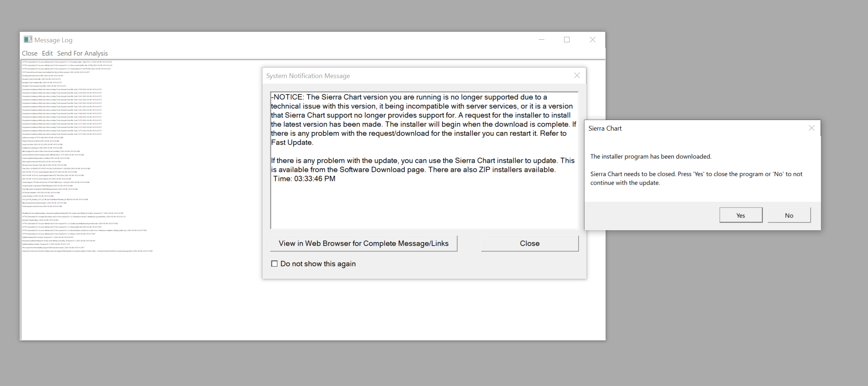Click the 'Reading Trade Orders file' log line
868x386 pixels.
click(41, 79)
